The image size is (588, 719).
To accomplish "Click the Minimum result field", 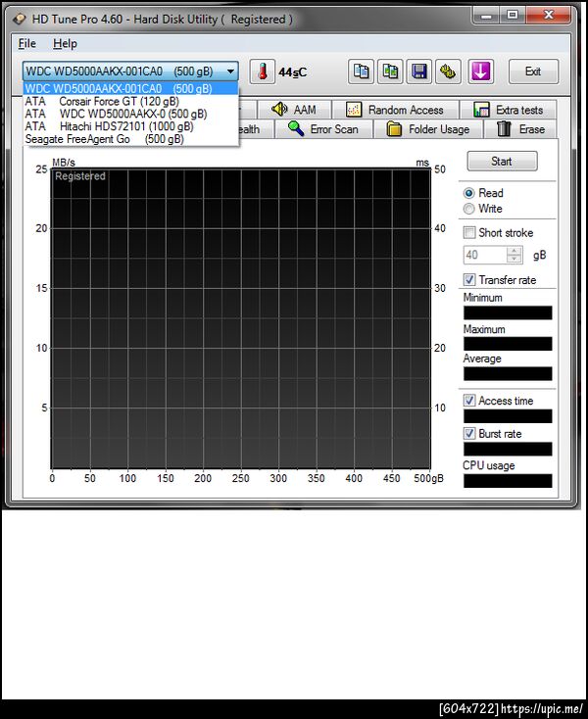I will pyautogui.click(x=508, y=312).
